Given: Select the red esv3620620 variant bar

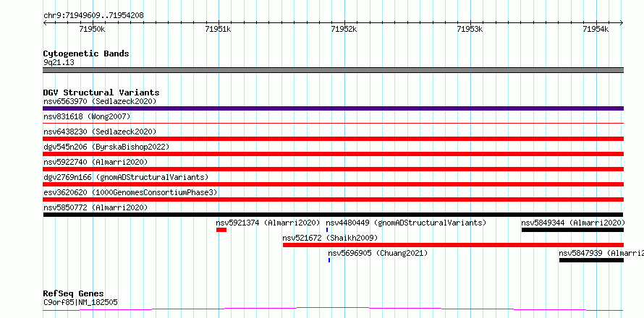Looking at the screenshot, I should [x=333, y=199].
